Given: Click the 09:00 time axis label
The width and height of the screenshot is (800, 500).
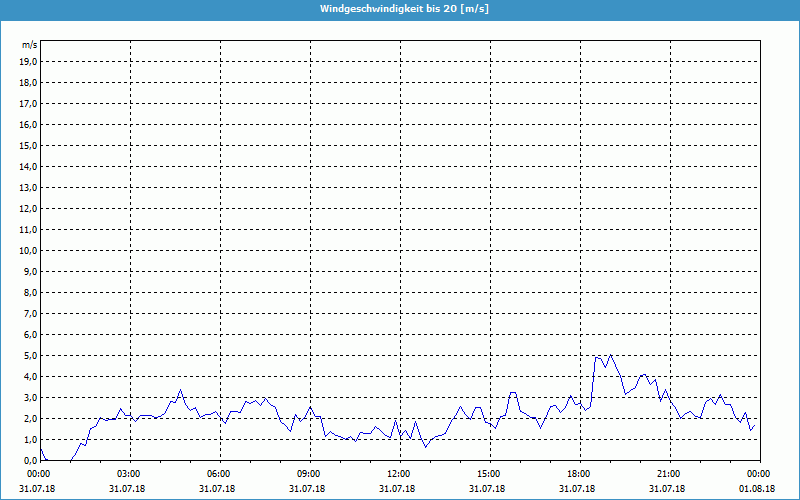Looking at the screenshot, I should click(308, 474).
